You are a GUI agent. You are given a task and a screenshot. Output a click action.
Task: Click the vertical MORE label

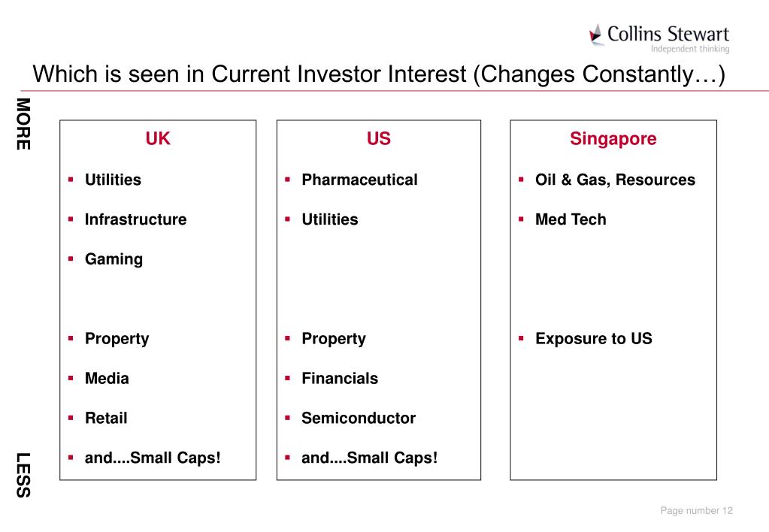coord(23,124)
